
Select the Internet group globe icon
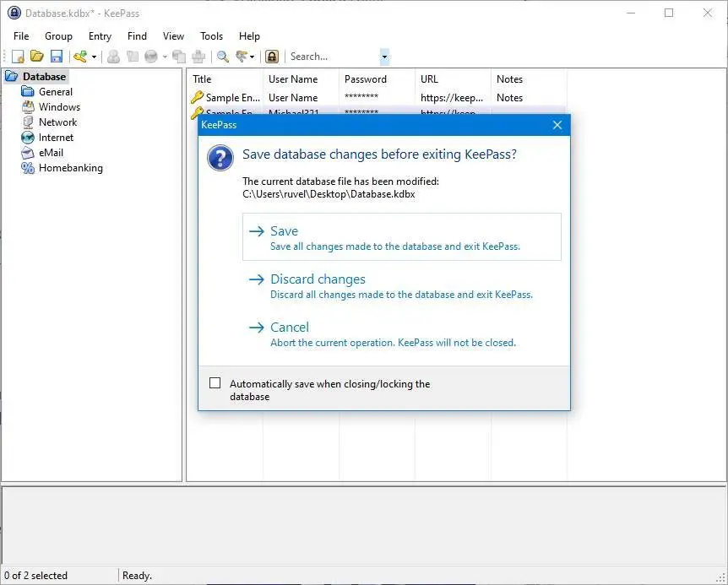[28, 138]
